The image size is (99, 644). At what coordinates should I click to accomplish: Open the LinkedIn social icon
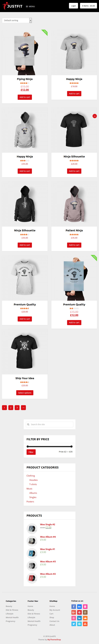(x=79, y=618)
